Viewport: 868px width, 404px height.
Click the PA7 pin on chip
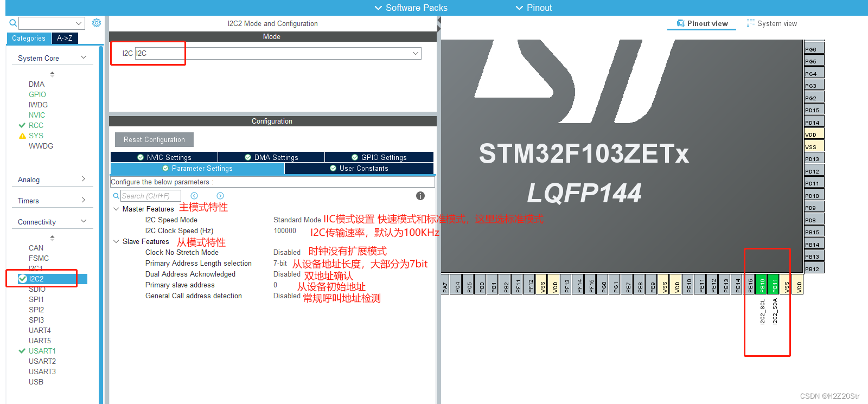coord(445,284)
